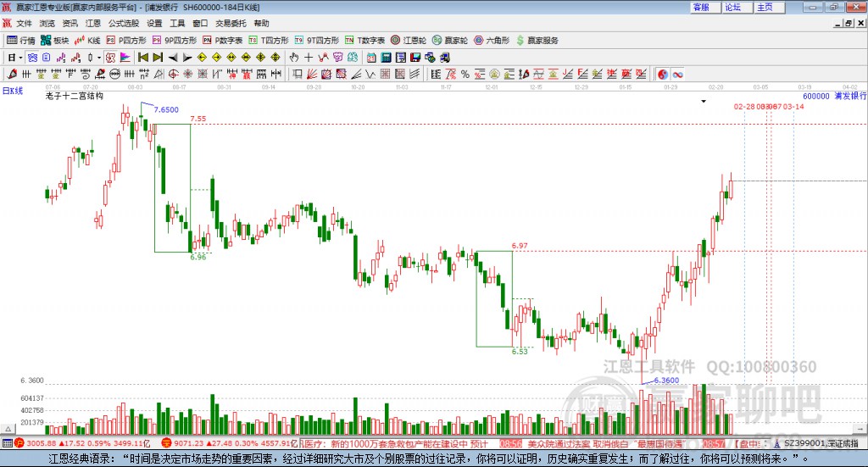
Task: Open the 窗口 menu
Action: click(200, 23)
